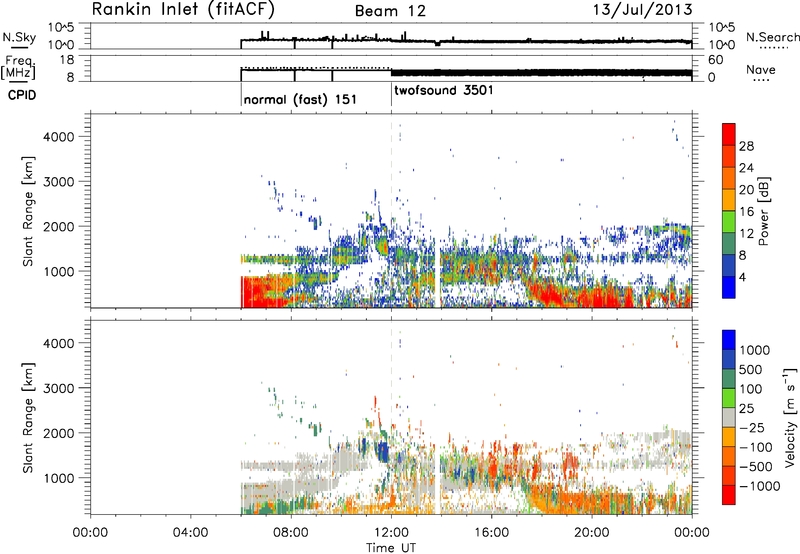
Task: Select the "Power [dB]" colorbar title
Action: [763, 211]
